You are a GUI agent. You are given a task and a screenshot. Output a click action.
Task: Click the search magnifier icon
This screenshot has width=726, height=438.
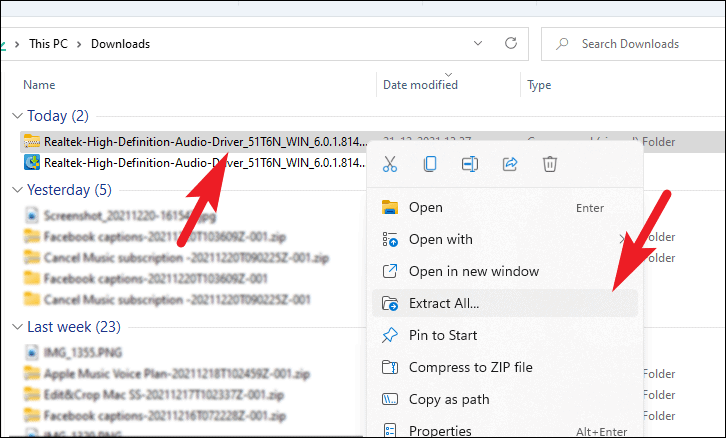pyautogui.click(x=562, y=44)
